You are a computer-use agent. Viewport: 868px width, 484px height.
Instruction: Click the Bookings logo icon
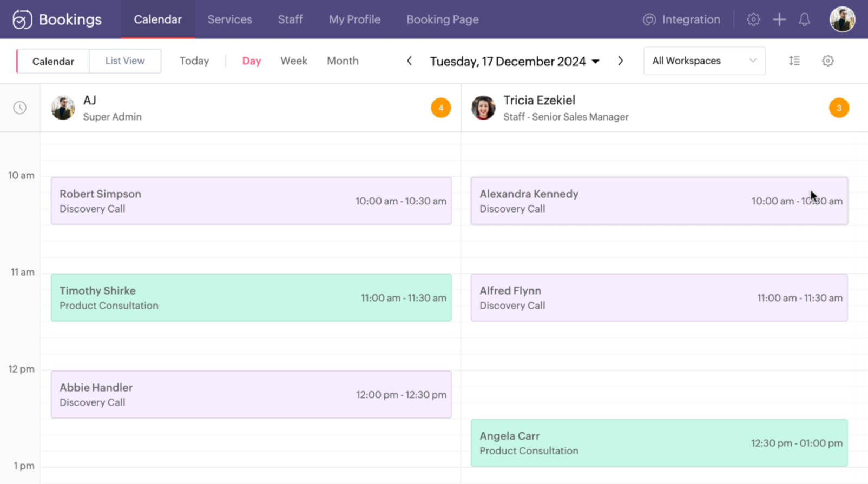(22, 19)
